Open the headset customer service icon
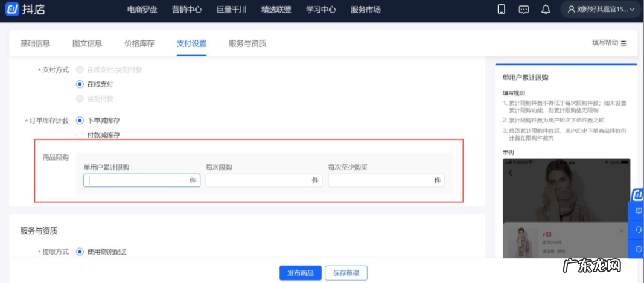This screenshot has width=644, height=283. point(638,230)
